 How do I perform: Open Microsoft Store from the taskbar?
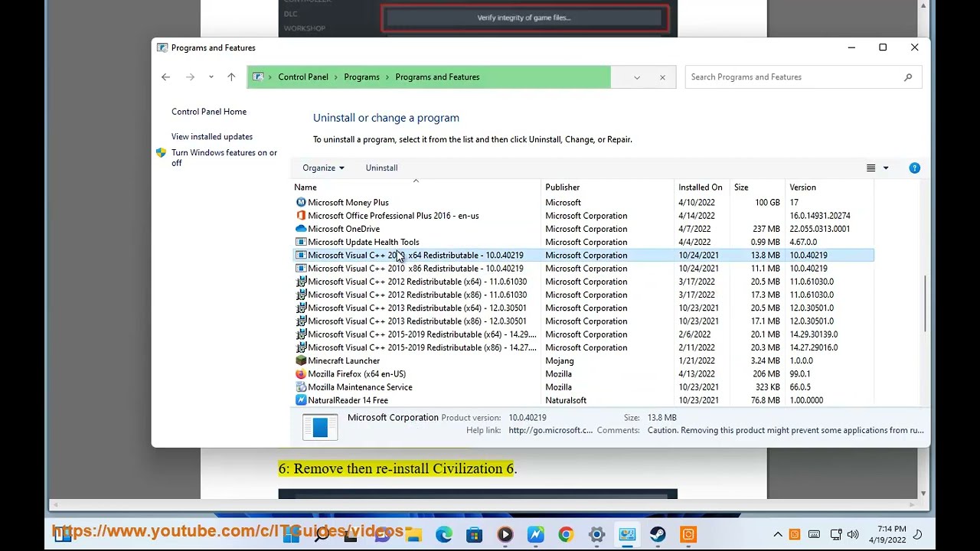tap(475, 534)
